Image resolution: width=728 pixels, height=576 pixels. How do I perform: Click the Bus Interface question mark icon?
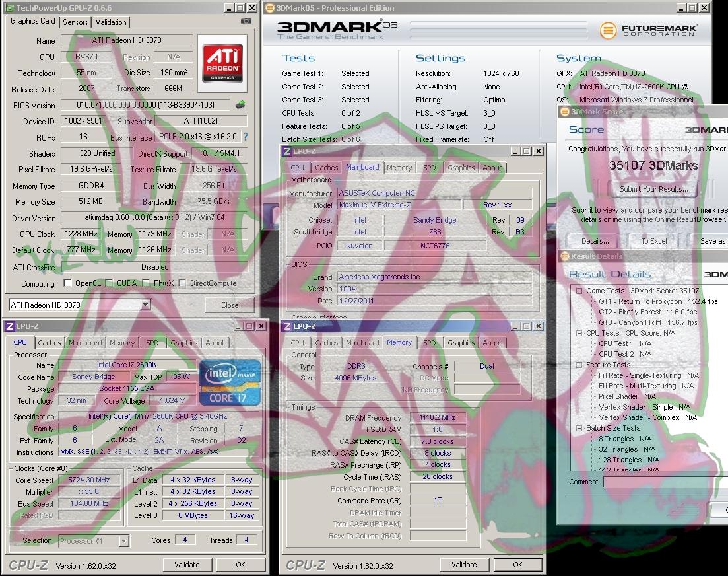tap(246, 137)
